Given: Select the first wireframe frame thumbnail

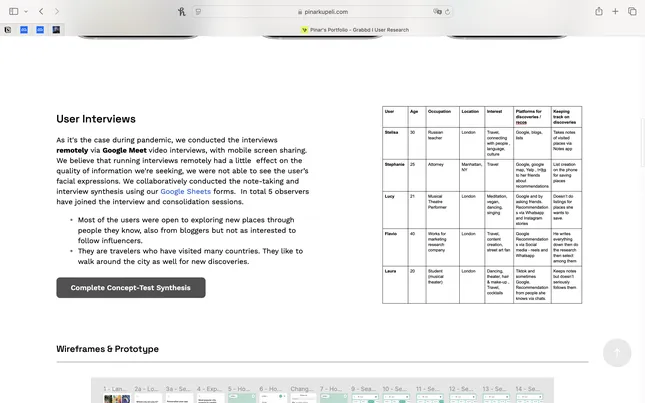Looking at the screenshot, I should (x=116, y=394).
